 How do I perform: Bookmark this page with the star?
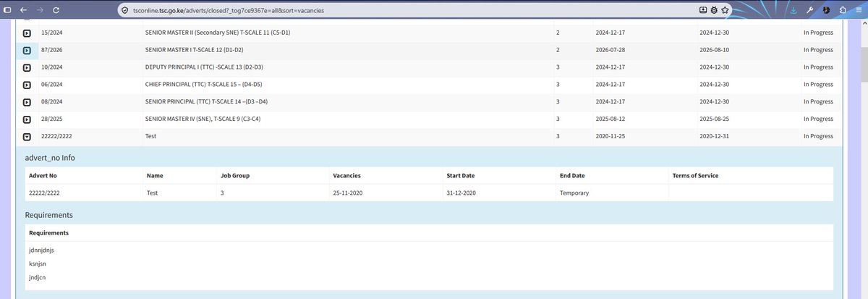coord(725,10)
